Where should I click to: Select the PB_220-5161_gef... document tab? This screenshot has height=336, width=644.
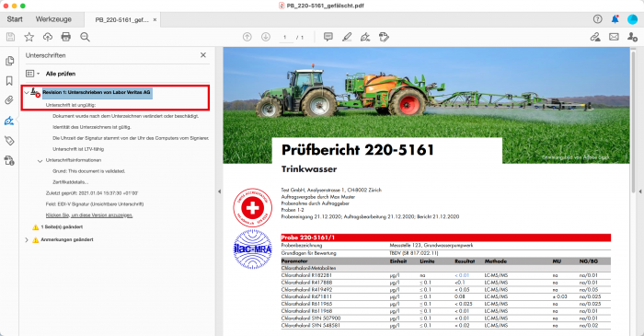pyautogui.click(x=121, y=19)
